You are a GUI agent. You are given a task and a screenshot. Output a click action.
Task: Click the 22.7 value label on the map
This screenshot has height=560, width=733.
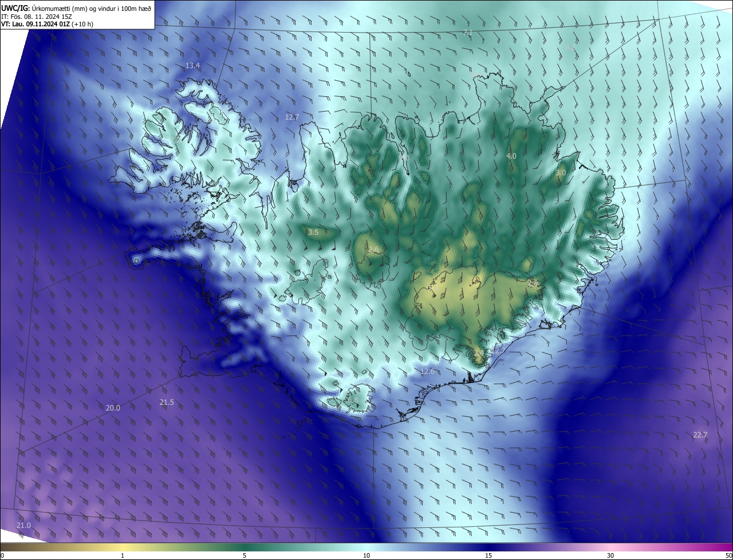click(700, 435)
